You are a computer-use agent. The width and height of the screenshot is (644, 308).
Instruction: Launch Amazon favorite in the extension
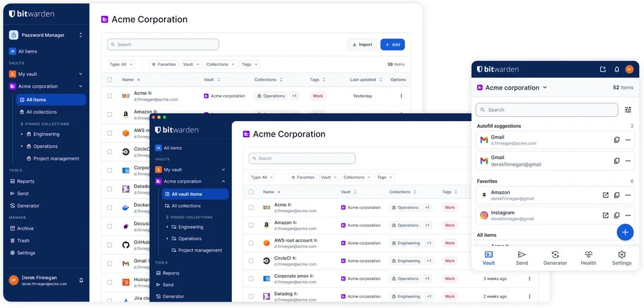pyautogui.click(x=605, y=195)
